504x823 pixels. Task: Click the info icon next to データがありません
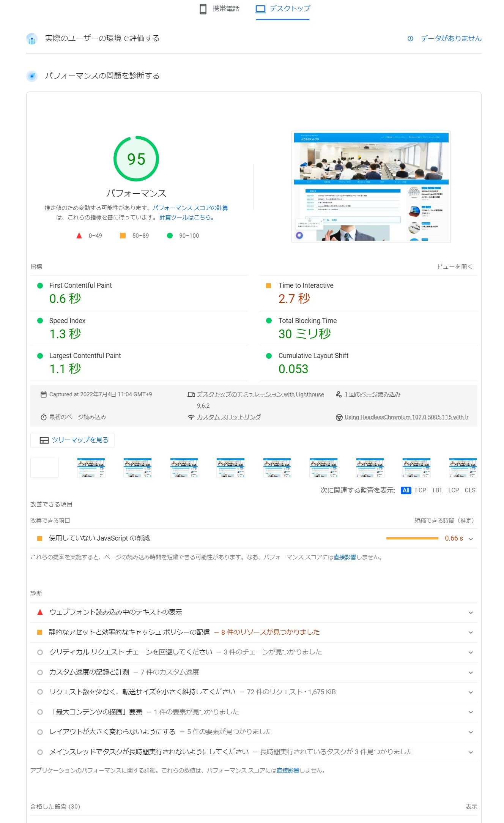[410, 38]
